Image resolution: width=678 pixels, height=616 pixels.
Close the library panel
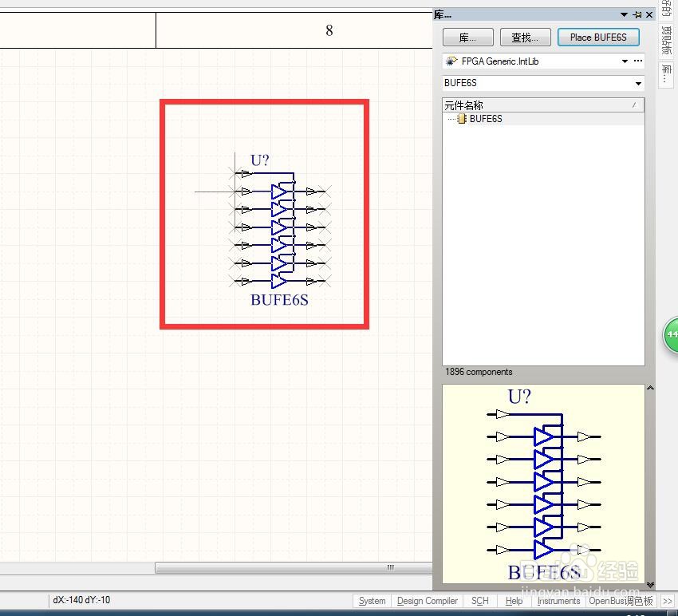[649, 14]
